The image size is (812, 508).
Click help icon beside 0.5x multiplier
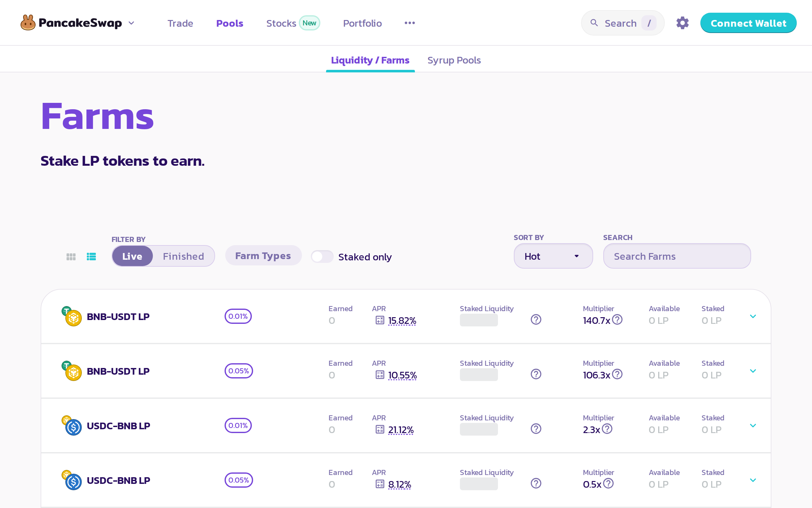tap(608, 483)
